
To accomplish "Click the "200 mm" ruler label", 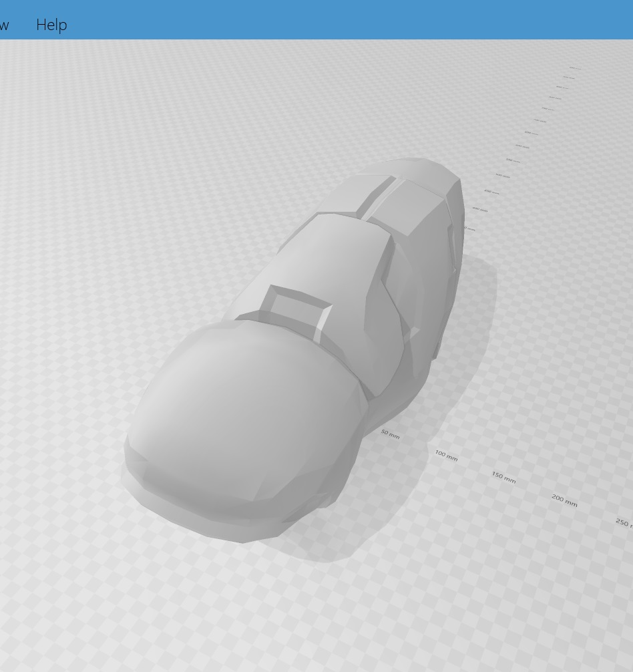I will 564,500.
